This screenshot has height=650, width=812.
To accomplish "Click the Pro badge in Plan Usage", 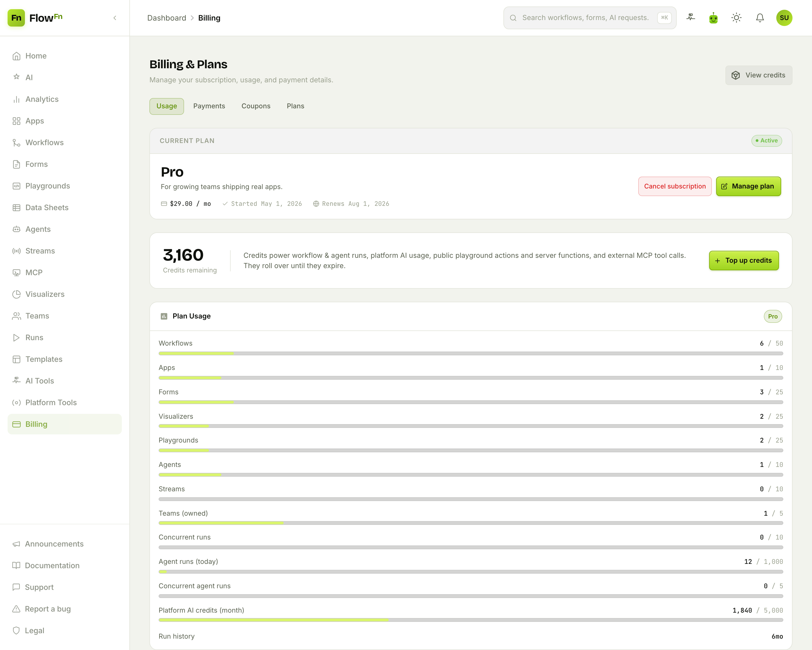I will 773,317.
